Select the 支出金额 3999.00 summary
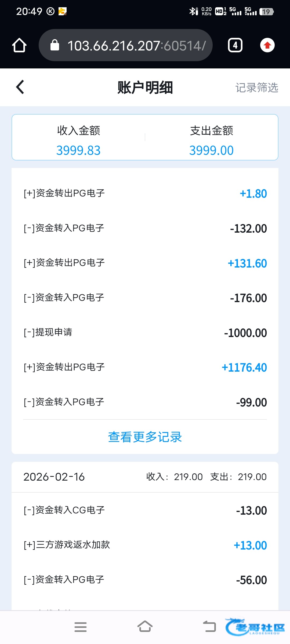The height and width of the screenshot is (644, 290). pos(211,140)
